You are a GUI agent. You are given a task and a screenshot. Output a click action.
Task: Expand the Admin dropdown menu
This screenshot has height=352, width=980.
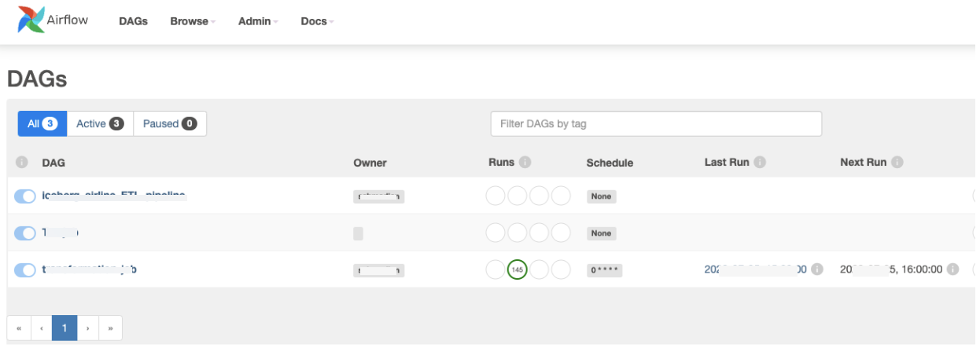click(258, 21)
